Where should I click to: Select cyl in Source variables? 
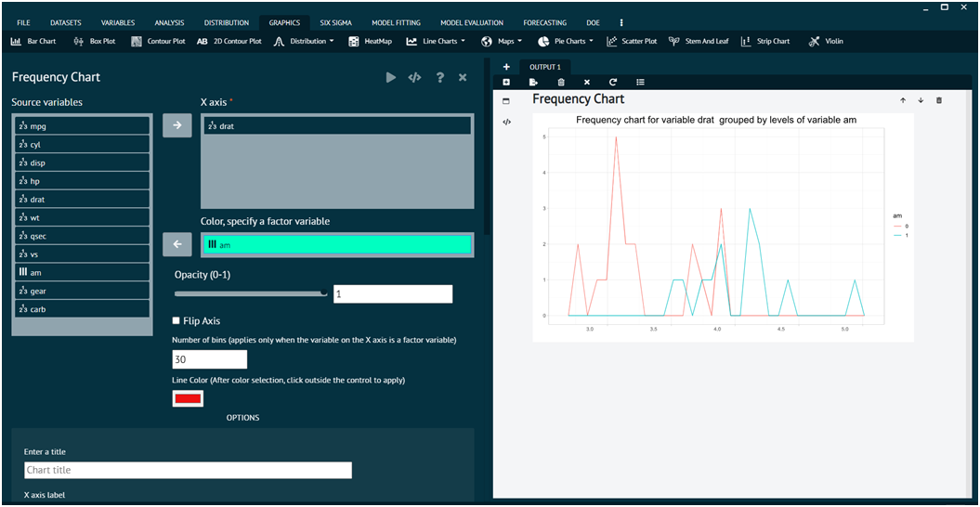[x=82, y=145]
